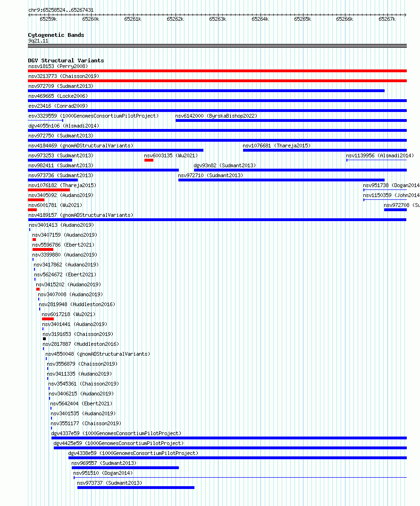Select nsv3551177 (Chaisson2019) label
Image resolution: width=420 pixels, height=506 pixels.
[86, 424]
